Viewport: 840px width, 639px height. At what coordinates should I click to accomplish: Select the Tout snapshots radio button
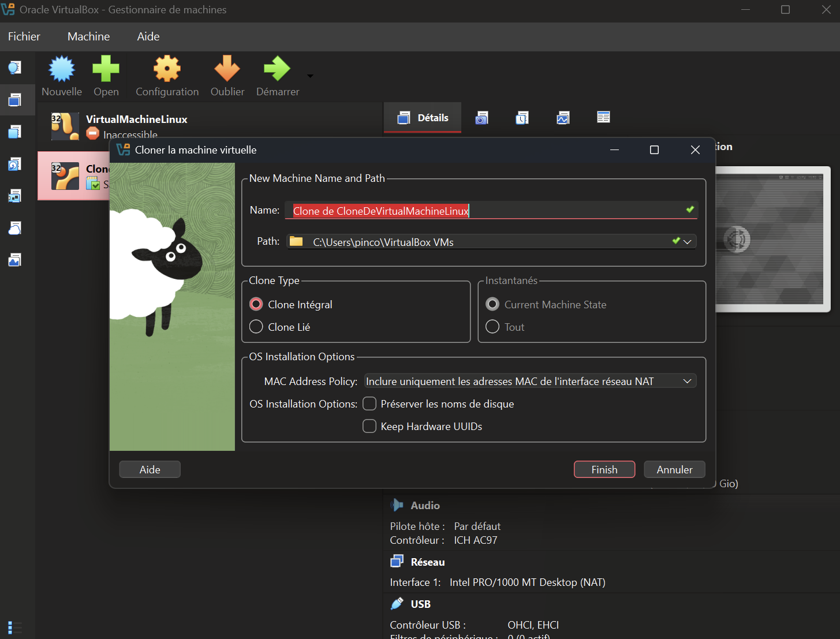coord(492,327)
